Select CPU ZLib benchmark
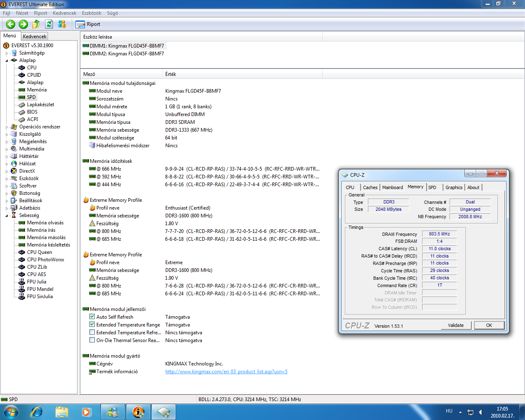The height and width of the screenshot is (420, 525). coord(37,267)
